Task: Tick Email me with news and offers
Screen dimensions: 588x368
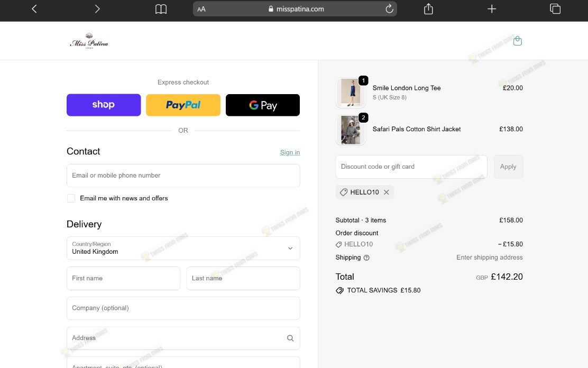Action: pos(71,198)
